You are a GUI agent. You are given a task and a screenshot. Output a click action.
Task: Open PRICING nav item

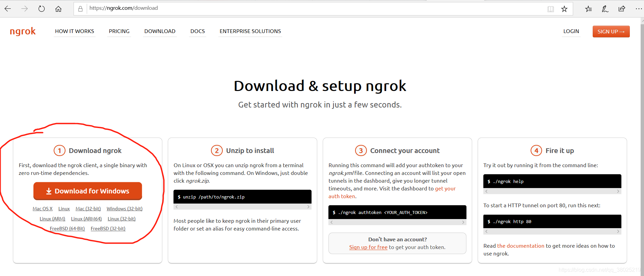pyautogui.click(x=119, y=31)
